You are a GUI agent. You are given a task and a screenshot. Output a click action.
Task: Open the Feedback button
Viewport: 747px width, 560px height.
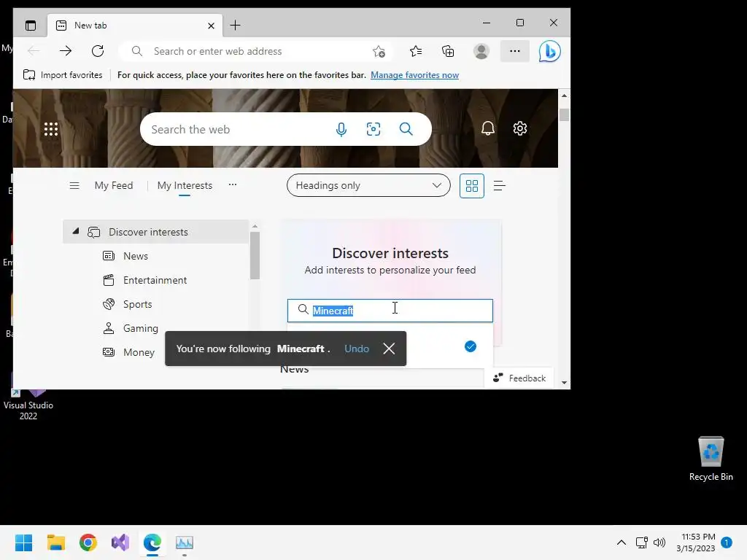click(519, 378)
